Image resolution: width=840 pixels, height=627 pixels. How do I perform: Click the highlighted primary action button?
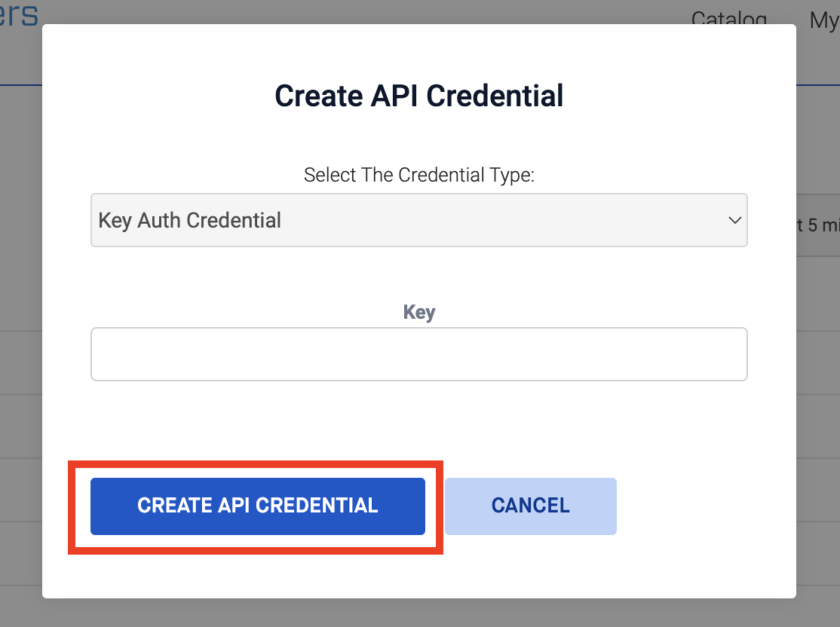tap(257, 506)
